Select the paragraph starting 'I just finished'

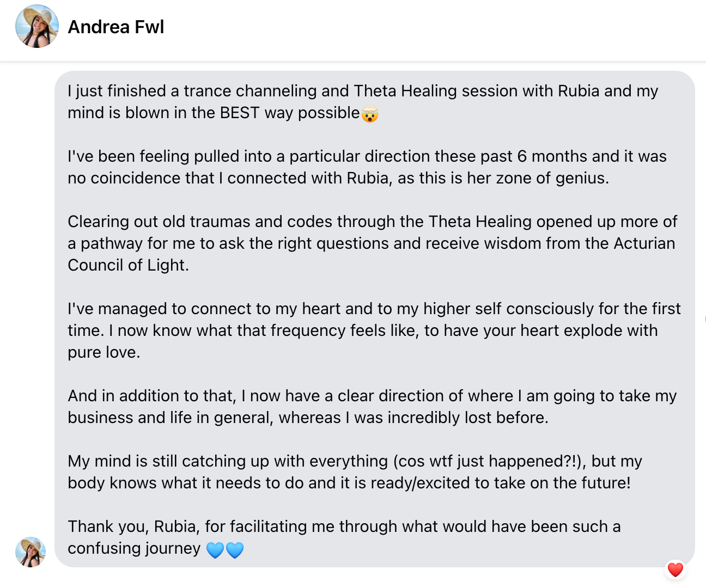[x=363, y=102]
